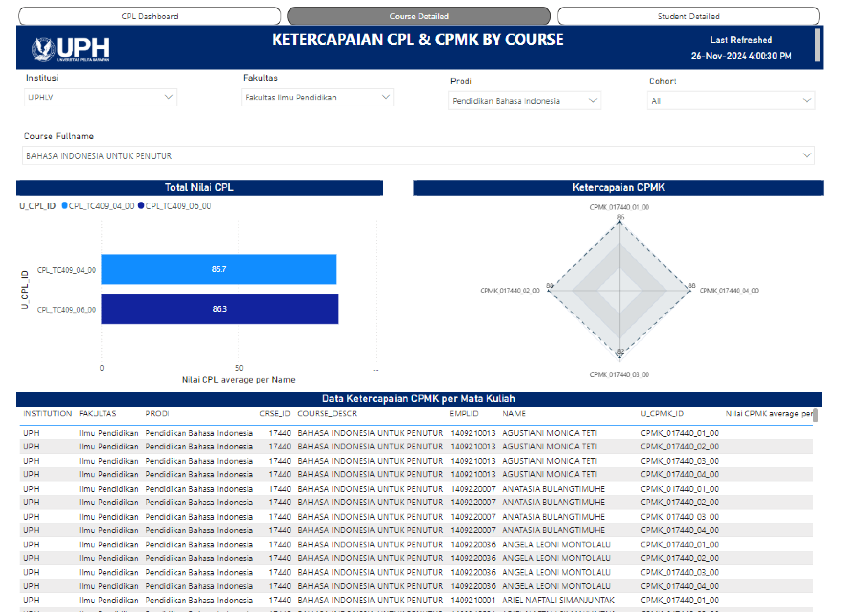Expand the Cohort dropdown set to All
The width and height of the screenshot is (841, 616).
pos(731,101)
